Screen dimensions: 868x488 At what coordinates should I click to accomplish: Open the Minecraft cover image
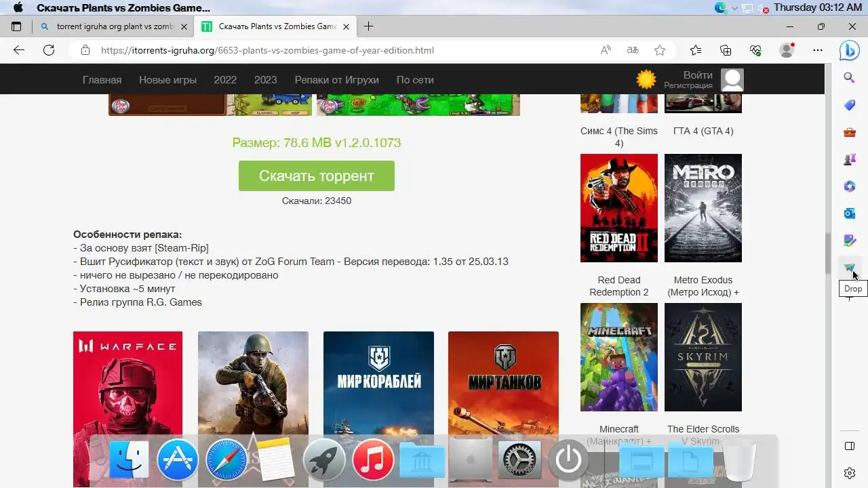[x=619, y=357]
